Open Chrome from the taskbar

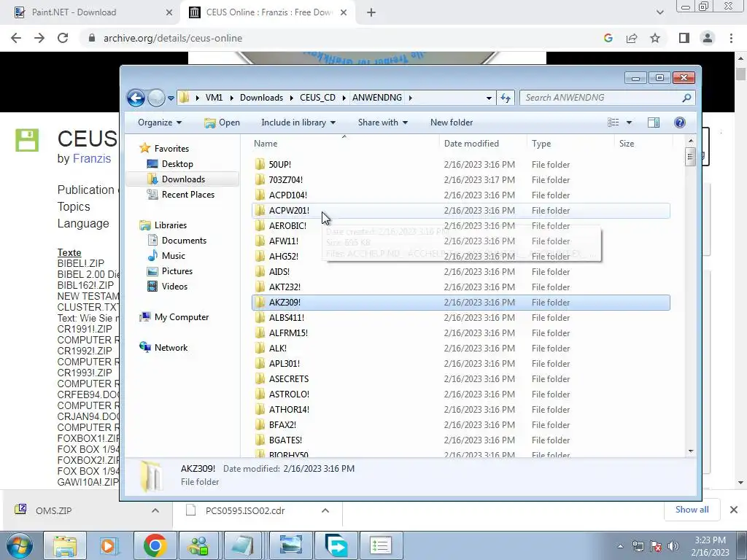155,545
